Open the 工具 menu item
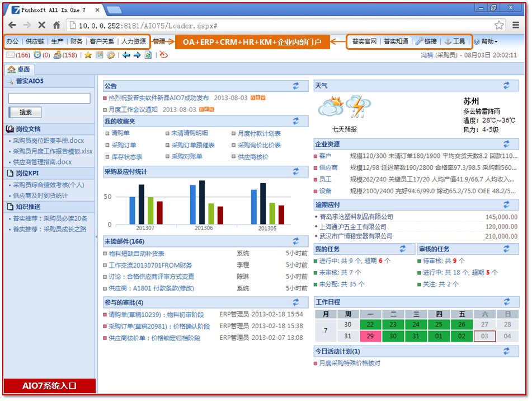This screenshot has width=532, height=401. (455, 41)
